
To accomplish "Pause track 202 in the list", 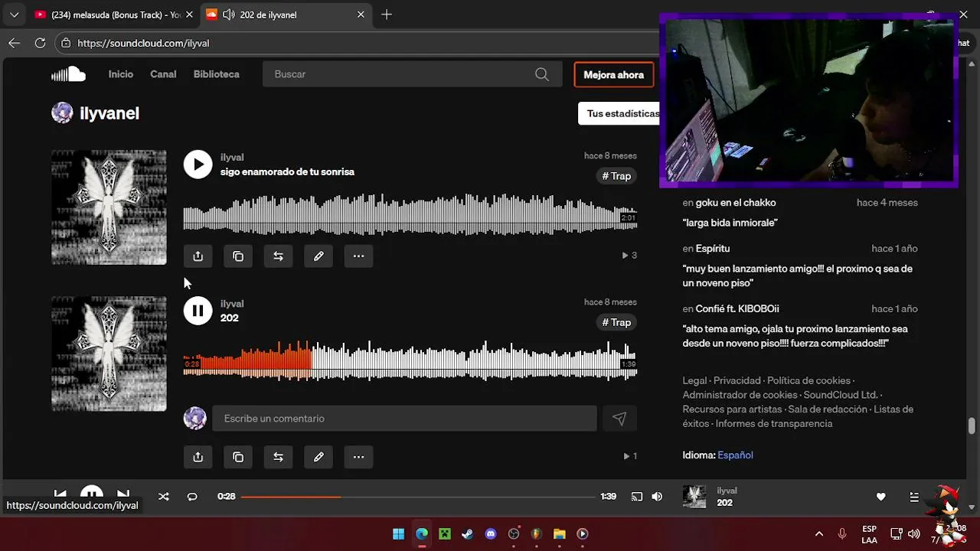I will [198, 311].
